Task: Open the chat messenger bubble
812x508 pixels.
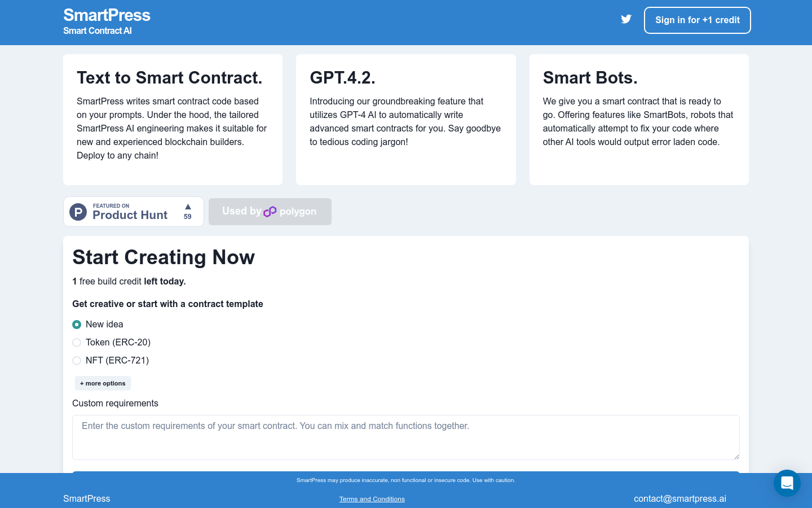Action: [787, 483]
